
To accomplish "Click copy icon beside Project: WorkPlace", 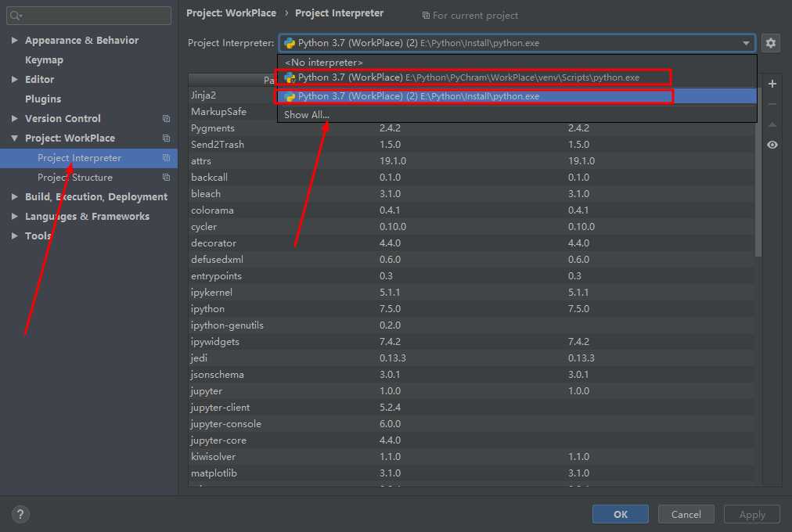I will click(166, 138).
